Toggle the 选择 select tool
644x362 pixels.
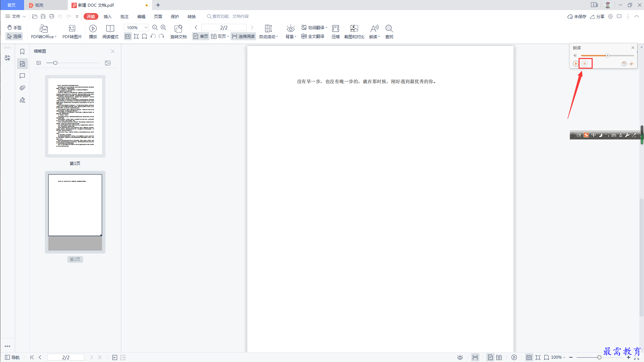pyautogui.click(x=14, y=36)
